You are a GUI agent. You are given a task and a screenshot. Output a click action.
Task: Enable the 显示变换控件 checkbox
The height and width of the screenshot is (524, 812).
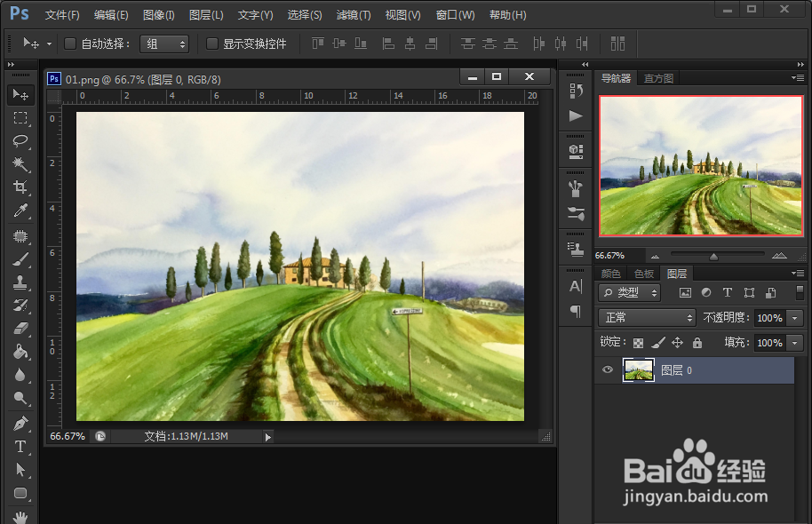[211, 44]
